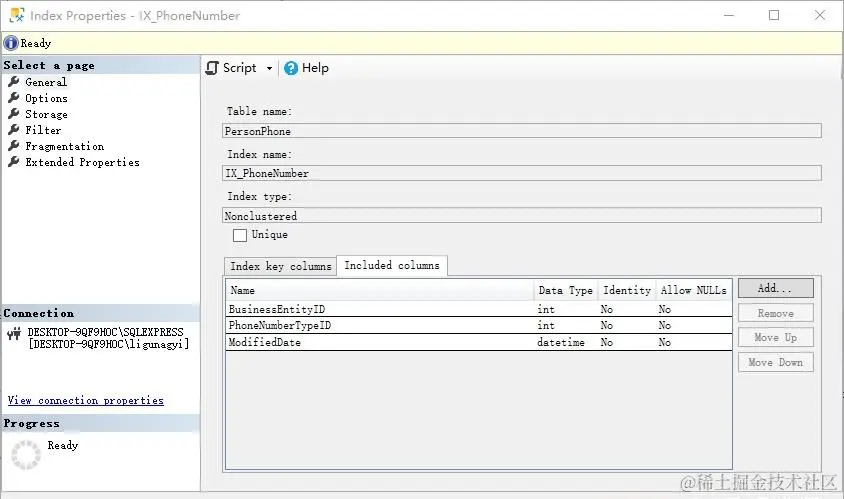
Task: Minimize the Index Properties window
Action: tap(729, 15)
